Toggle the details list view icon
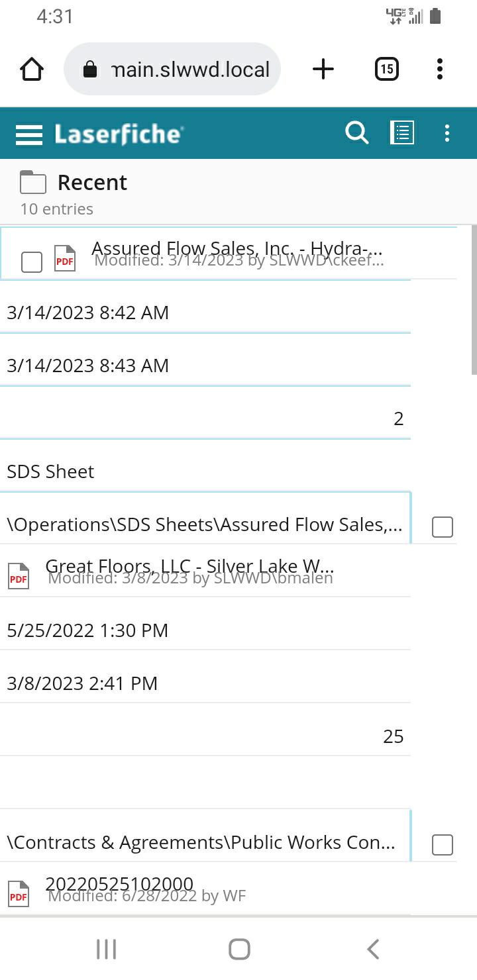This screenshot has height=980, width=477. (x=402, y=133)
